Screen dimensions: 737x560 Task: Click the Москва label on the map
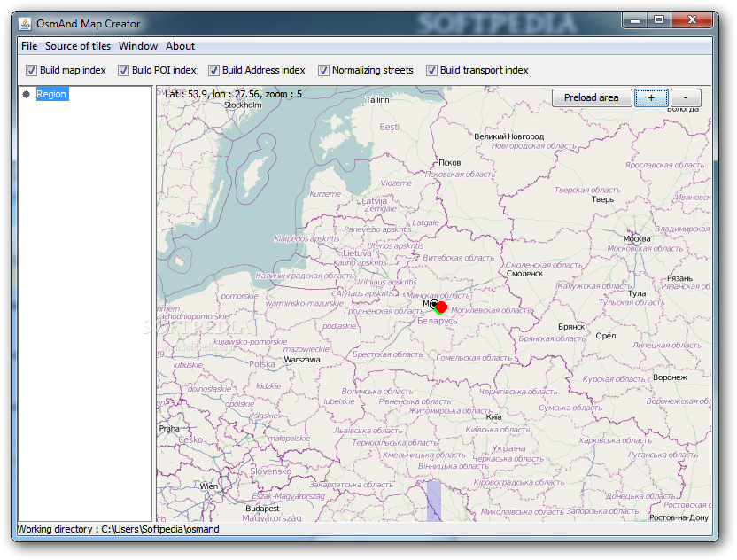click(637, 239)
